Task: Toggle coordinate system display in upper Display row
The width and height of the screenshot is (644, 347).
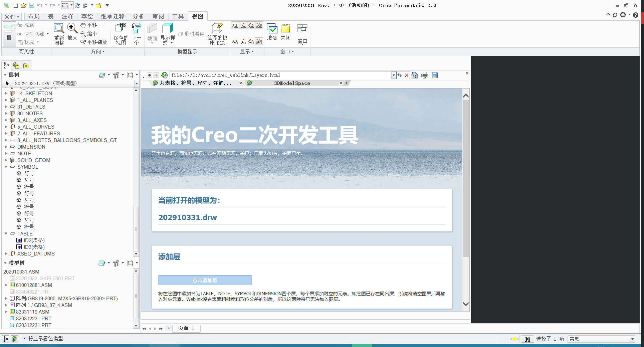Action: coord(259,26)
